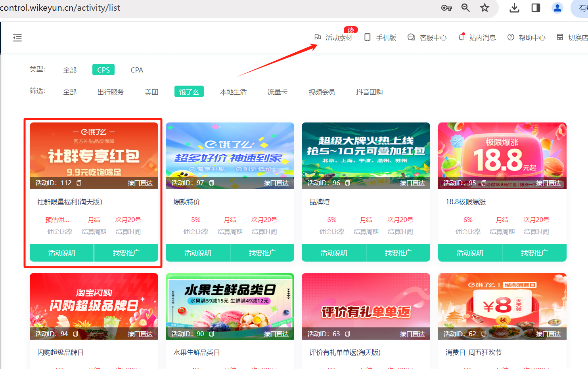Viewport: 588px width, 369px height.
Task: Collapse the sidebar menu hamburger icon
Action: [x=17, y=38]
